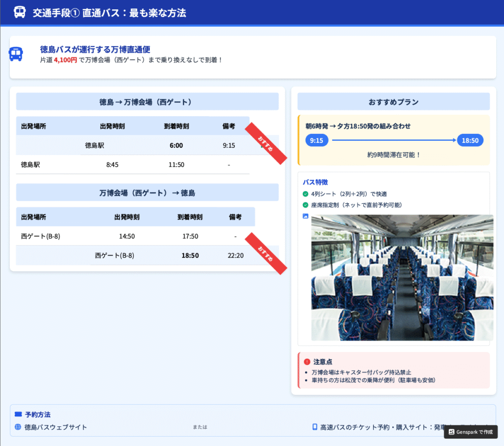Click the red 4,100円 fare text
Viewport: 504px width, 446px height.
(x=65, y=60)
